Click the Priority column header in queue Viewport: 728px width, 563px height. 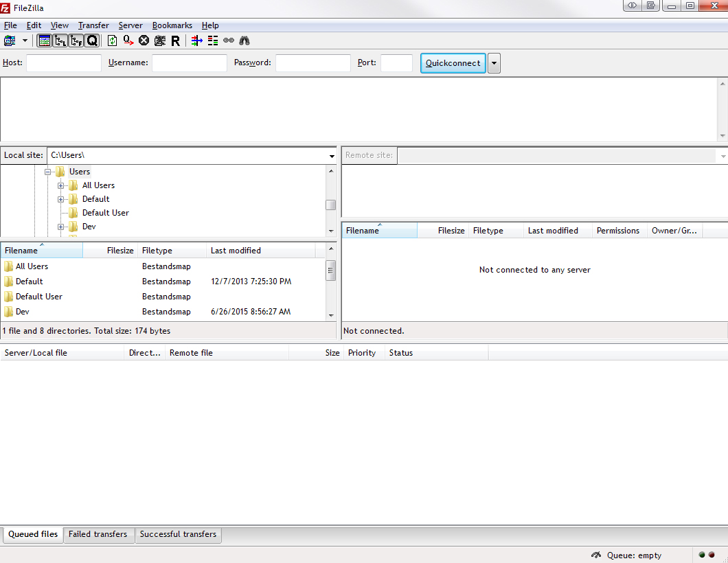click(364, 353)
